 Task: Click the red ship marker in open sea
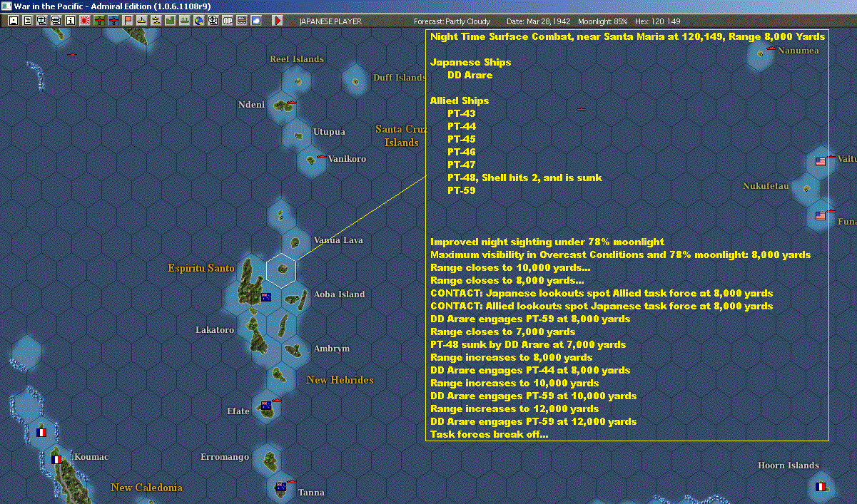coord(581,109)
